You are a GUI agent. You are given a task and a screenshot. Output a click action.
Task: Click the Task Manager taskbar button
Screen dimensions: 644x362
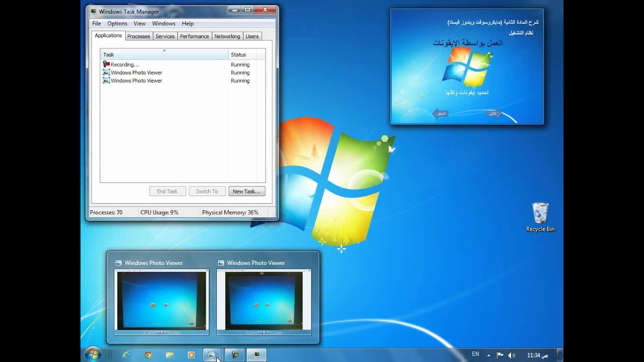coord(257,355)
